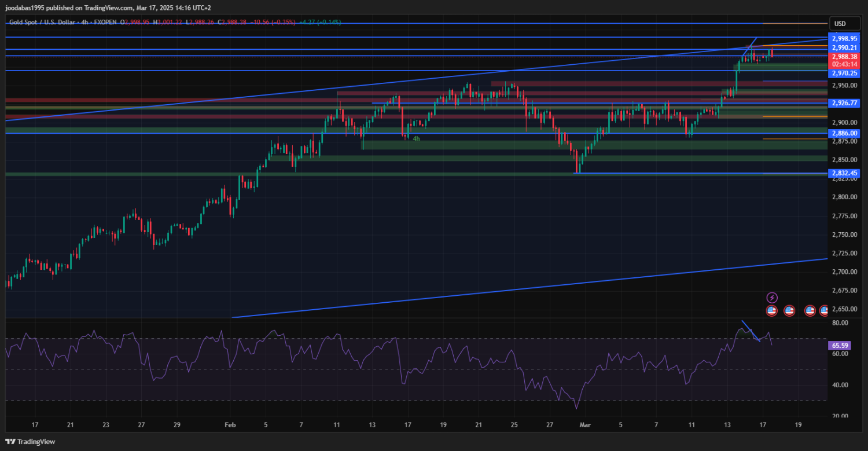The image size is (868, 451).
Task: Select the 2,886.00 support level label
Action: pos(844,133)
